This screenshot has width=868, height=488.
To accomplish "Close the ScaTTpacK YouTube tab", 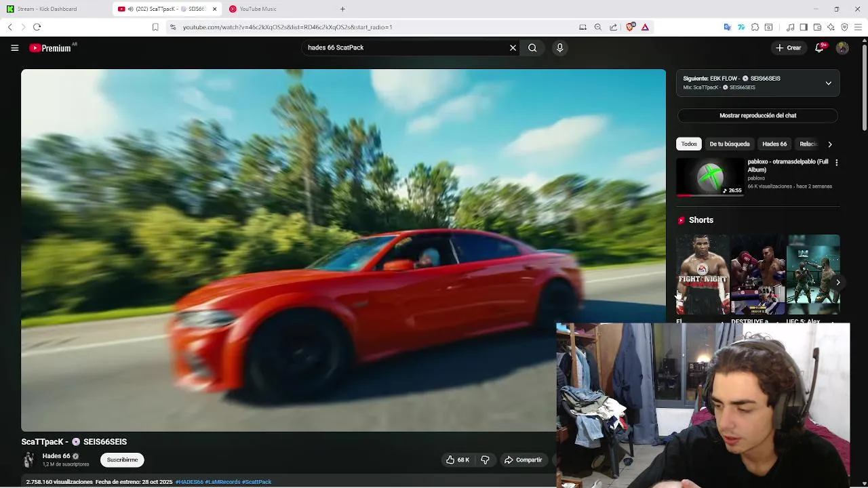I will point(214,9).
